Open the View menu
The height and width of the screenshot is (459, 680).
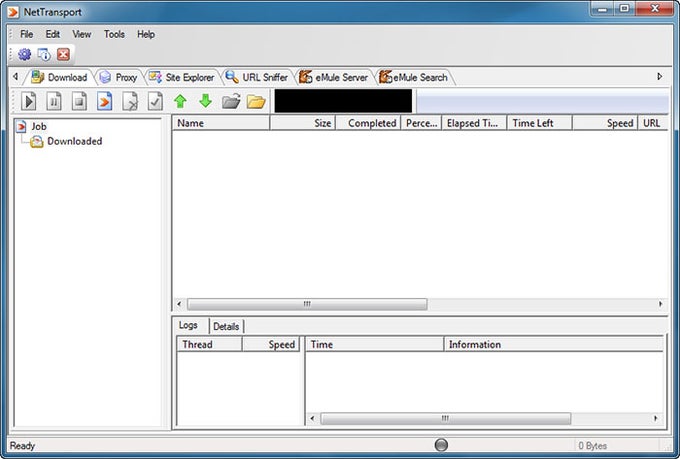coord(82,34)
